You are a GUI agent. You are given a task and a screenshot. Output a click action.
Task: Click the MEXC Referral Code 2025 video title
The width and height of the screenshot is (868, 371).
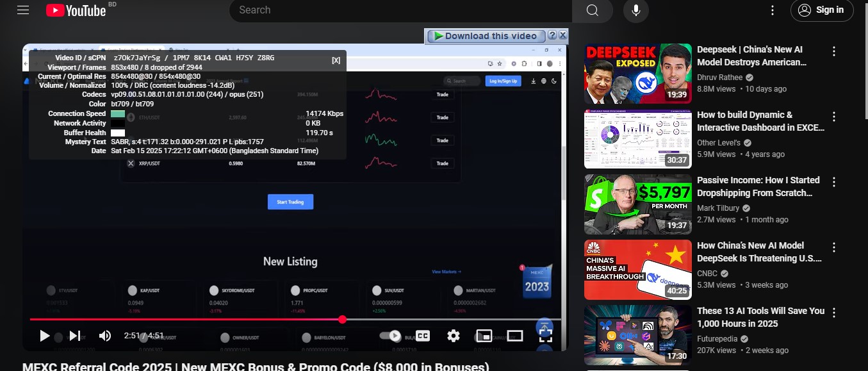pyautogui.click(x=256, y=367)
